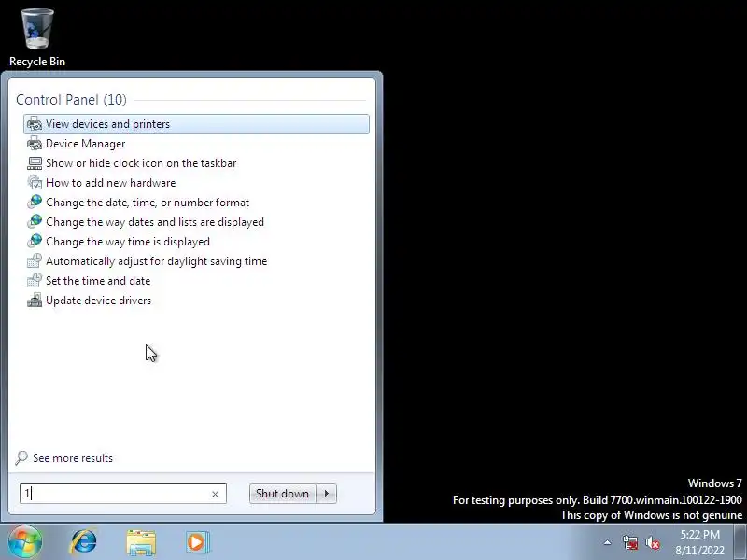Click the monitor icon beside Show or hide clock
747x560 pixels.
coord(35,163)
